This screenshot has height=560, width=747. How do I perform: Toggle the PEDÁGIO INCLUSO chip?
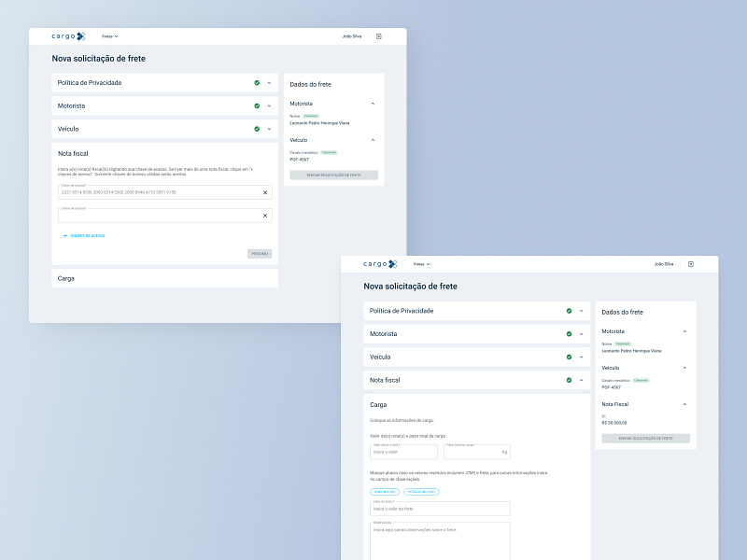click(x=421, y=491)
